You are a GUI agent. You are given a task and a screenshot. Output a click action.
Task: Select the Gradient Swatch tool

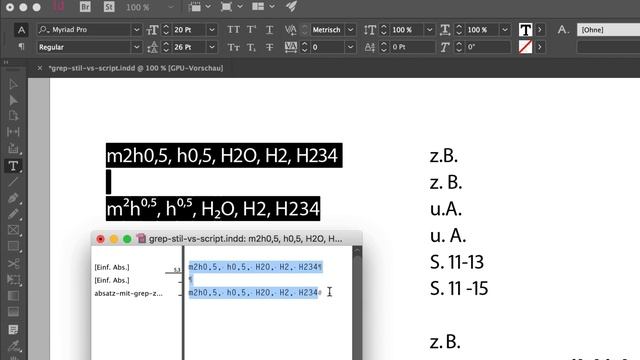tap(13, 296)
